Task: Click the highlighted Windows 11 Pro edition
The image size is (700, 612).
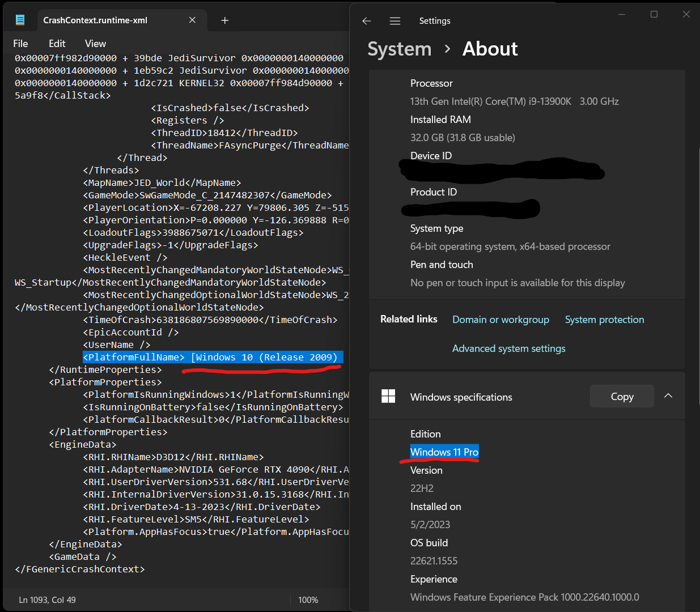Action: [444, 452]
